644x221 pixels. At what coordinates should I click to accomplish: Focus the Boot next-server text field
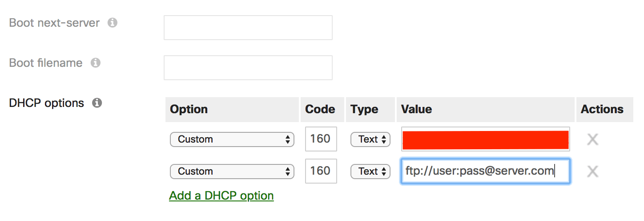click(x=248, y=28)
